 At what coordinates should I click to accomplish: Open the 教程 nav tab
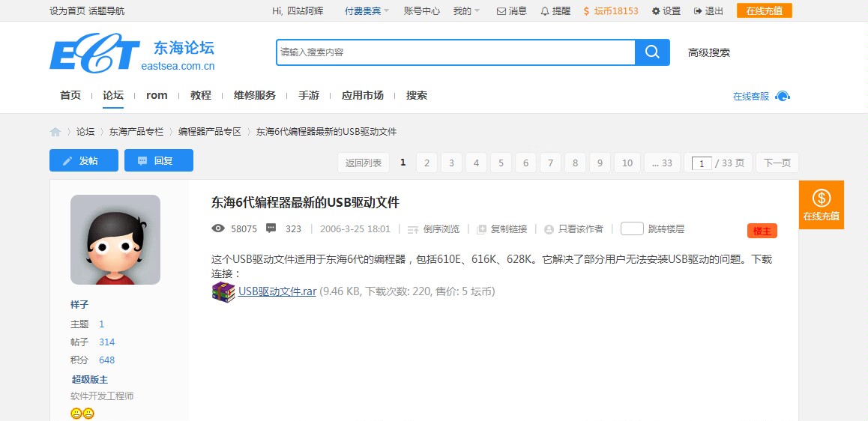[201, 95]
